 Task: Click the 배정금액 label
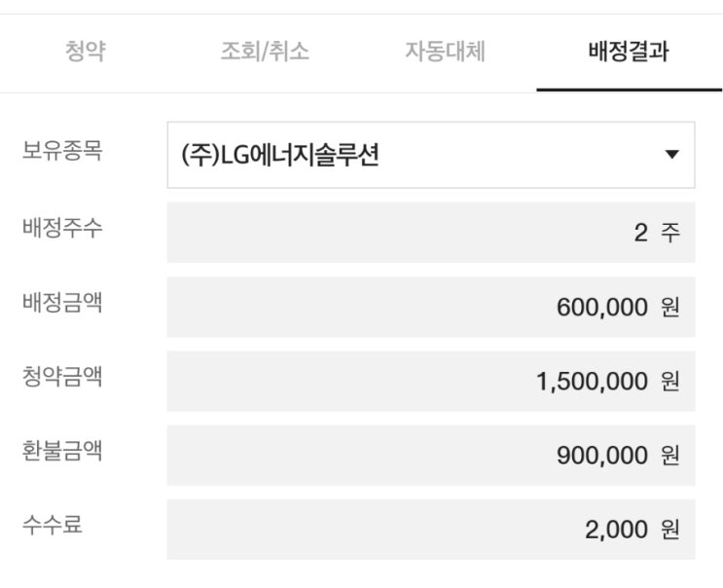[62, 303]
